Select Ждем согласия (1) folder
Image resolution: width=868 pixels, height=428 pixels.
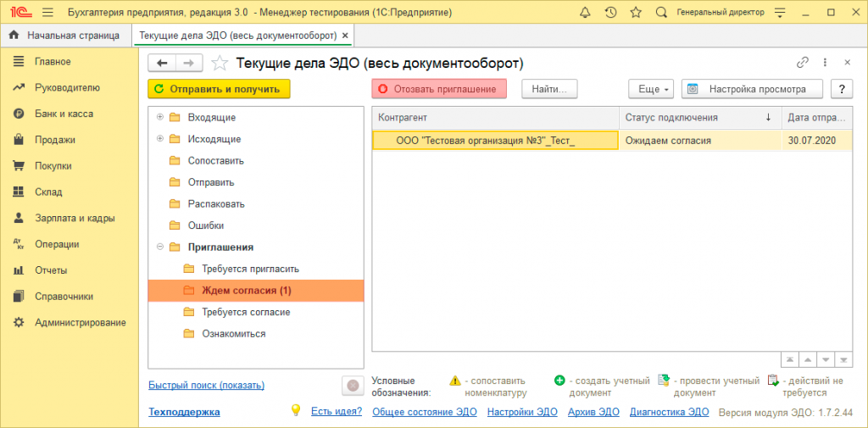click(256, 291)
